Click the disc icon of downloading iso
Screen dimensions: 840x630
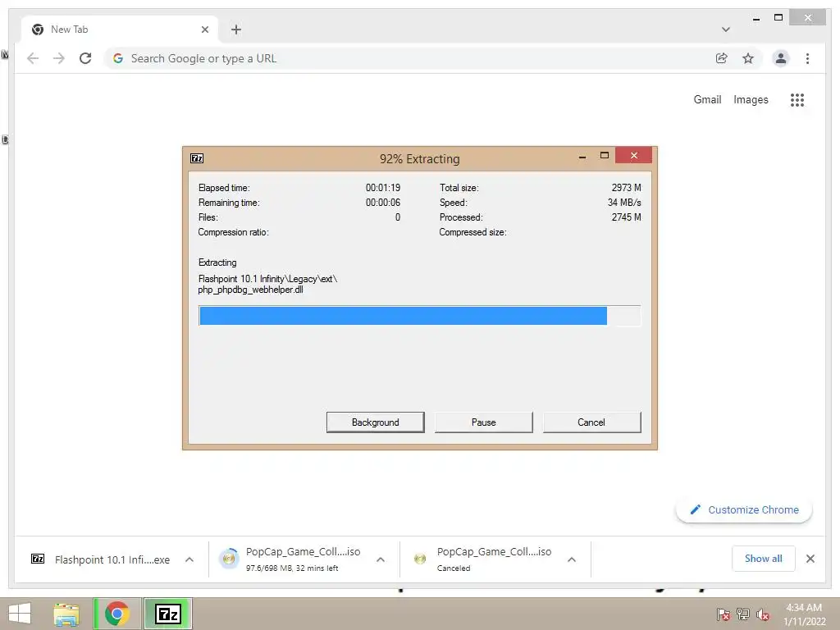(229, 559)
